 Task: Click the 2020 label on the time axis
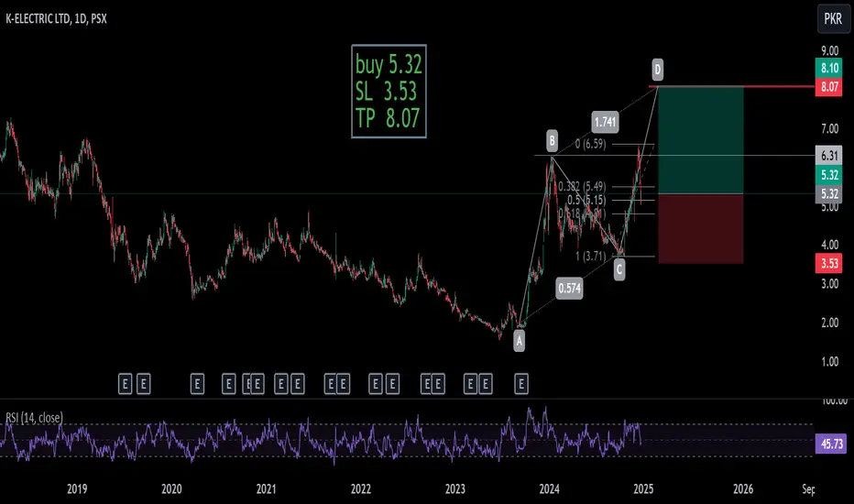171,488
